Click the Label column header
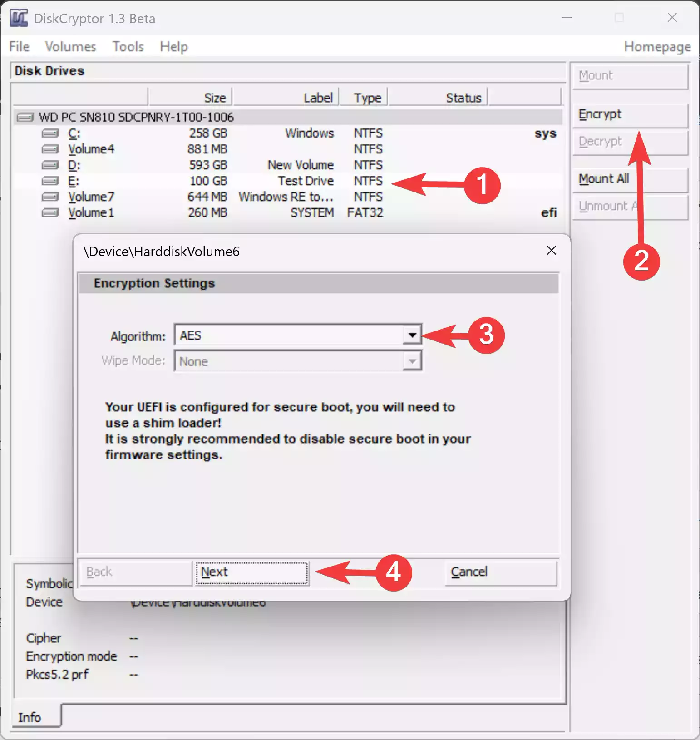 (x=286, y=97)
